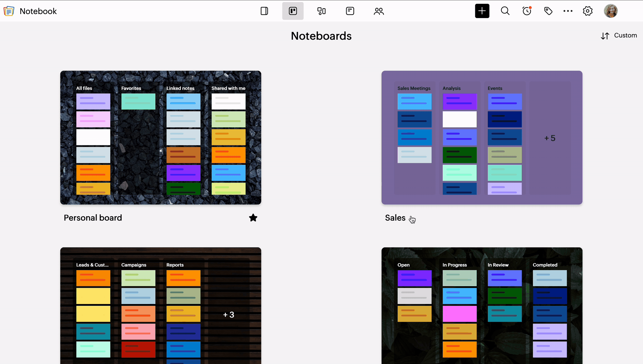Open reminders clock icon
The height and width of the screenshot is (364, 643).
pyautogui.click(x=527, y=11)
